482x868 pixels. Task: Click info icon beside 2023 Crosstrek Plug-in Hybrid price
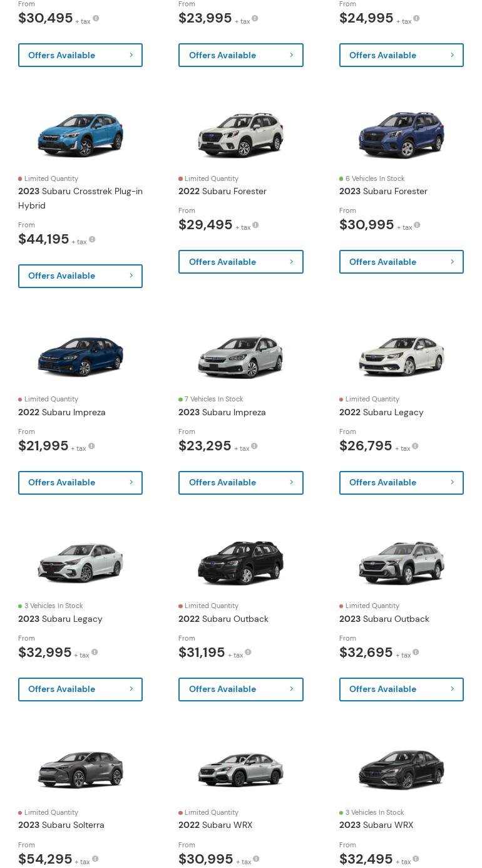click(x=92, y=239)
